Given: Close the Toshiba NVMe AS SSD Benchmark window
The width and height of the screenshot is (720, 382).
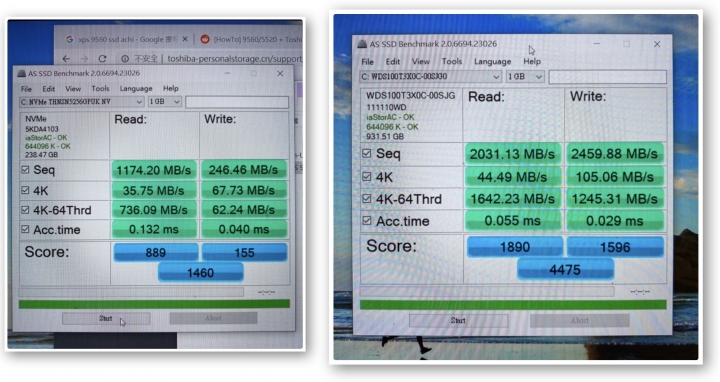Looking at the screenshot, I should tap(280, 73).
